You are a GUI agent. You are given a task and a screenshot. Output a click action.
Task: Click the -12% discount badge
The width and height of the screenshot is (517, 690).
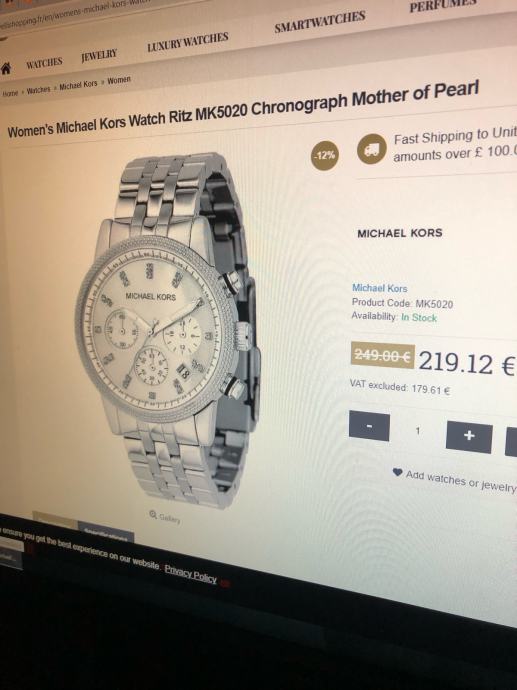(325, 156)
